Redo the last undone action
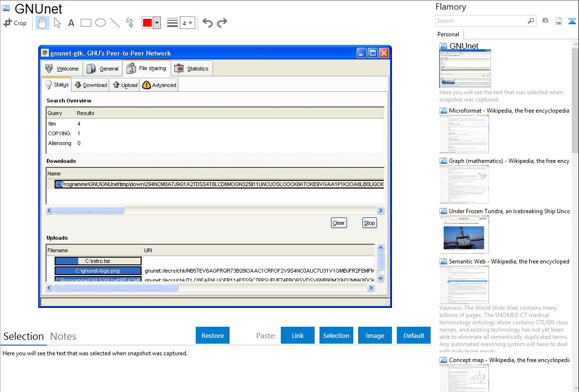Image resolution: width=579 pixels, height=392 pixels. [222, 23]
